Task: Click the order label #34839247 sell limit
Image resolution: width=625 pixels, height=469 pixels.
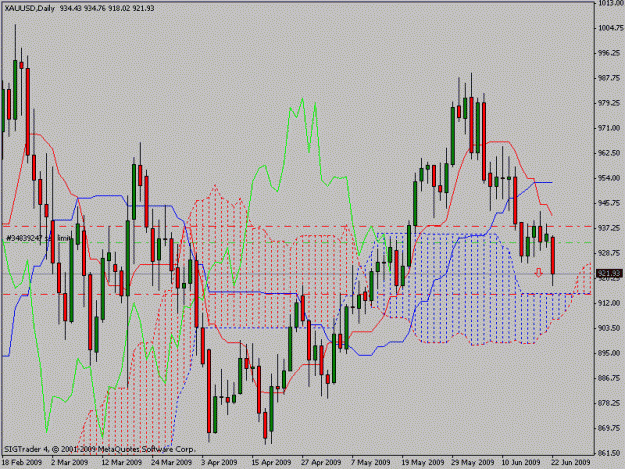Action: pyautogui.click(x=39, y=238)
